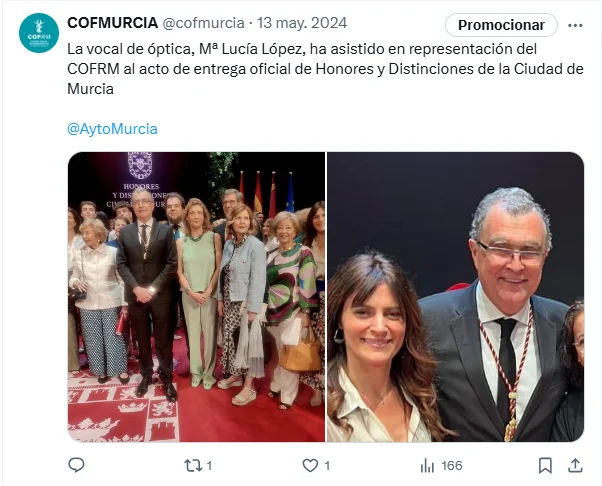Open the right close-up selfie photo
Image resolution: width=602 pixels, height=486 pixels.
click(455, 297)
